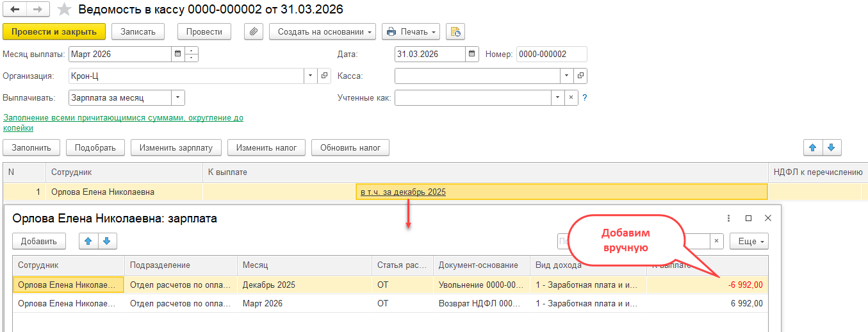Clear the Учтенные как field
This screenshot has width=868, height=332.
(571, 97)
